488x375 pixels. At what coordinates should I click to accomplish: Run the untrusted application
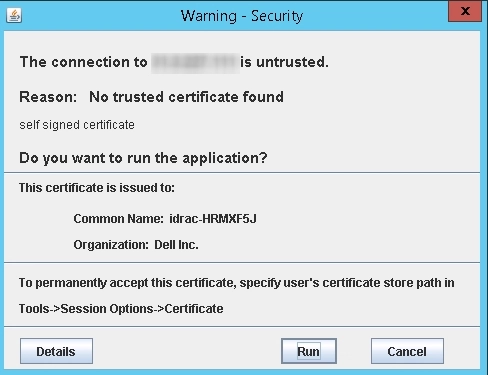click(x=309, y=351)
